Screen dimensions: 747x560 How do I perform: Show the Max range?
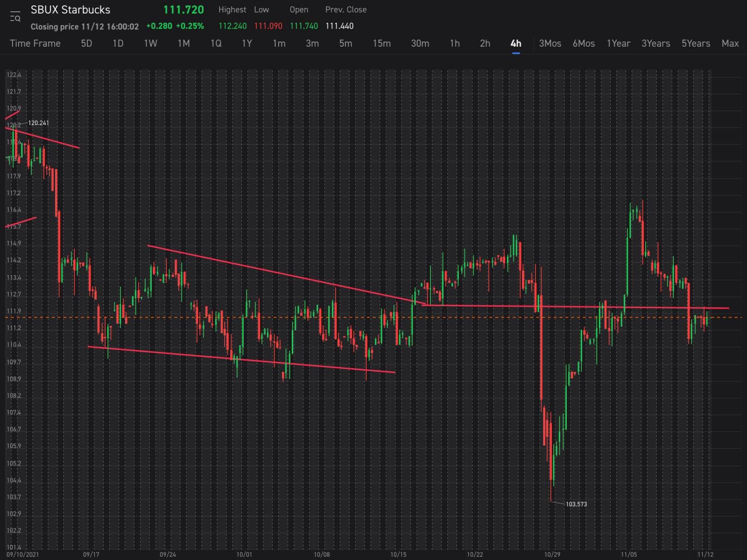pyautogui.click(x=730, y=43)
